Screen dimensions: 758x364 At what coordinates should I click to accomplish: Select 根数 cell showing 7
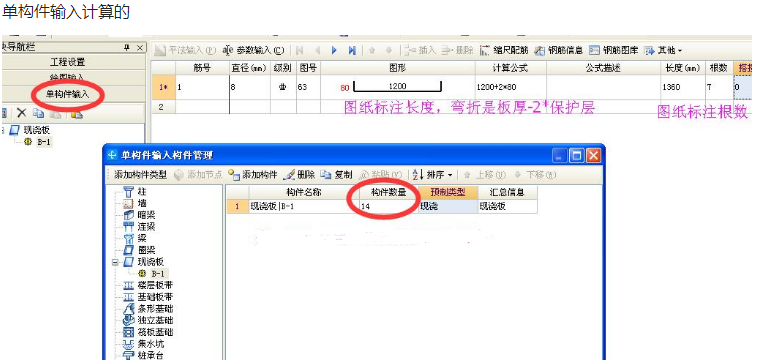click(719, 87)
